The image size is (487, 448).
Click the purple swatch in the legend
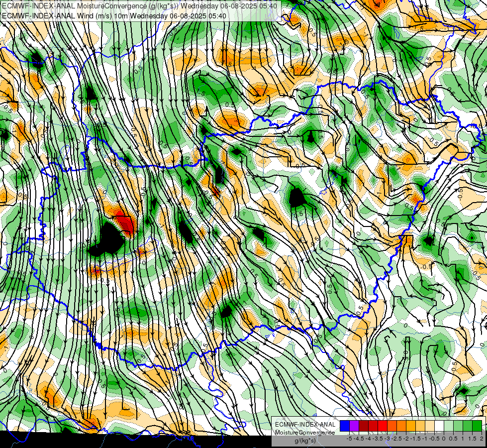click(354, 426)
